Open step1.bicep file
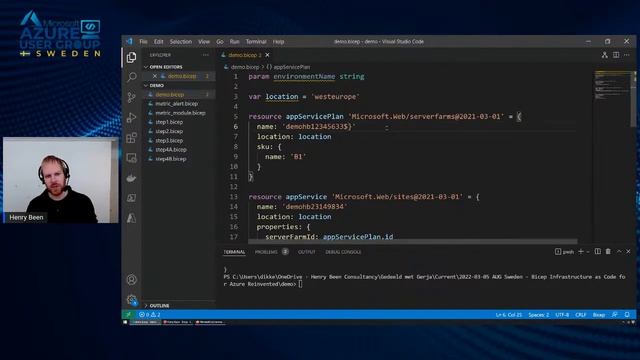 [169, 122]
